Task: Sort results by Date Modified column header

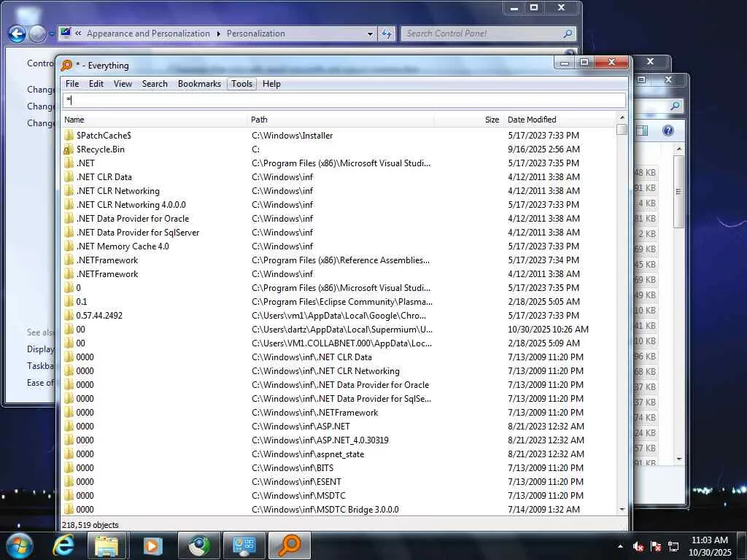Action: 560,120
